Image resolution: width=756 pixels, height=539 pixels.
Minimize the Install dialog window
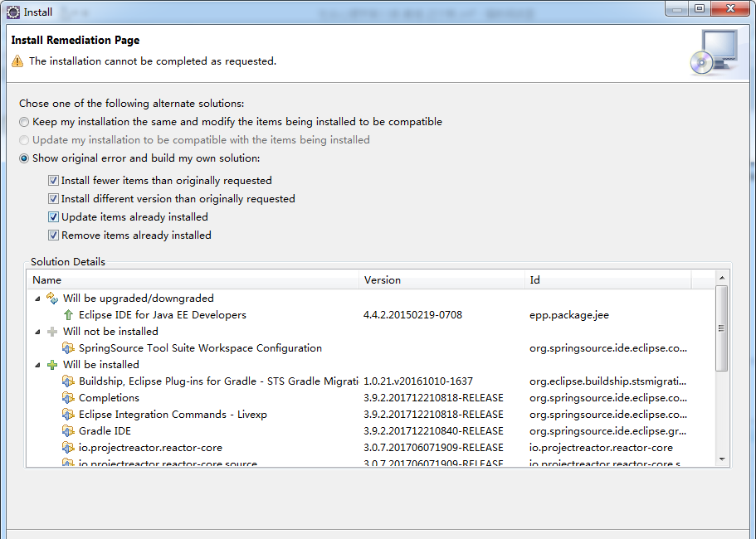coord(677,9)
